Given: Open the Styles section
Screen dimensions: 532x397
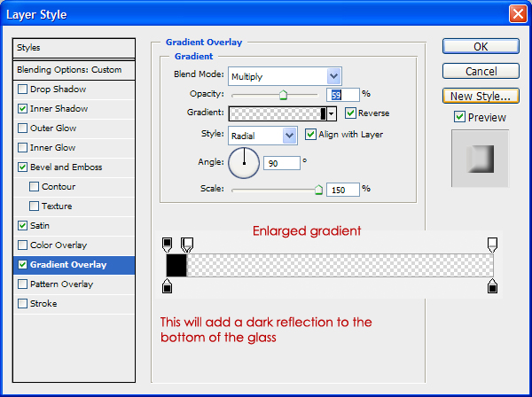Looking at the screenshot, I should [74, 48].
